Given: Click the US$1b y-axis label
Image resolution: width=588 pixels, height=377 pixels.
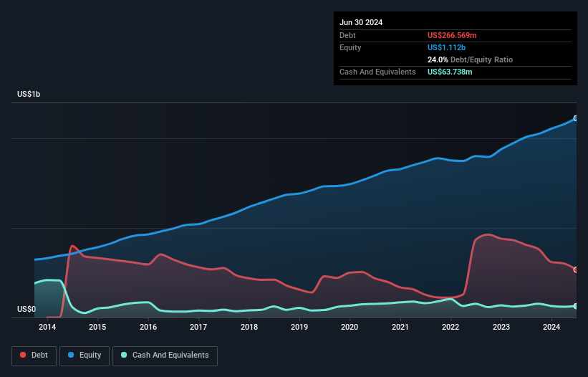Looking at the screenshot, I should click(x=29, y=94).
